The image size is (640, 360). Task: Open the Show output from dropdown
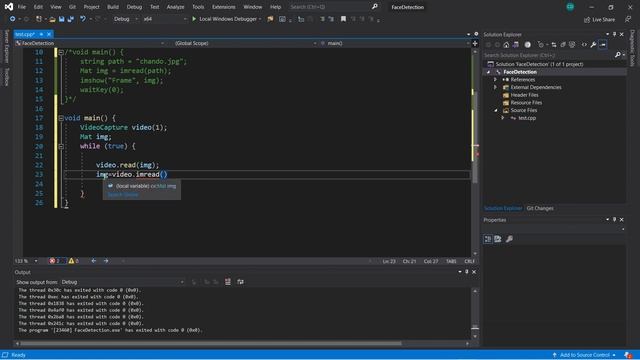tap(122, 282)
